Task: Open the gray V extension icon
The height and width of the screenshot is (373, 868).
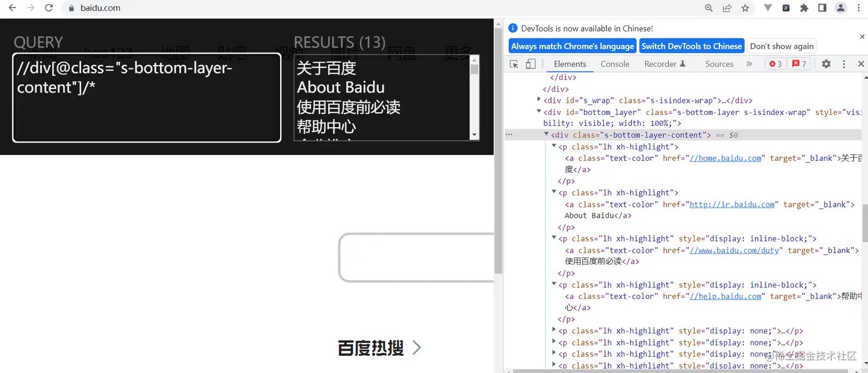Action: click(768, 8)
